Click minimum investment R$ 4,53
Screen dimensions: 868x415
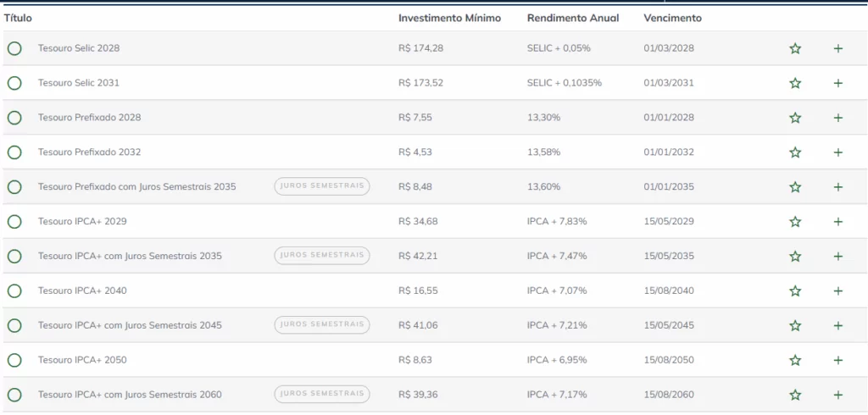click(415, 152)
